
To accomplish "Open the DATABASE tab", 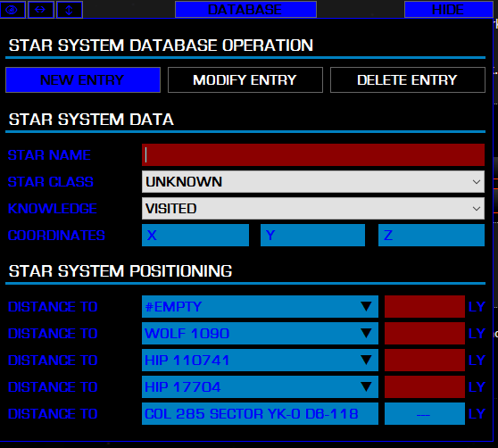I will [245, 10].
